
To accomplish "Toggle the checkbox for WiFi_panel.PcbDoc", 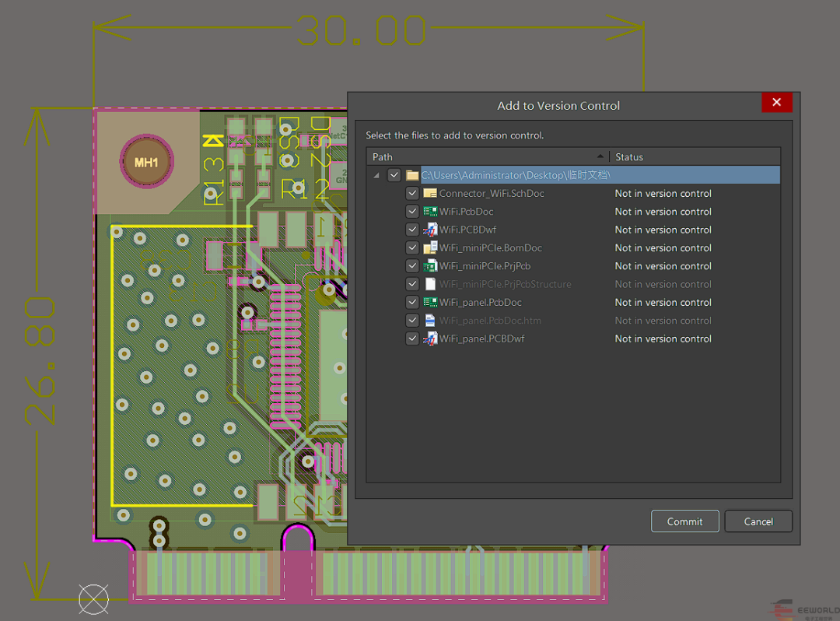I will [x=412, y=303].
